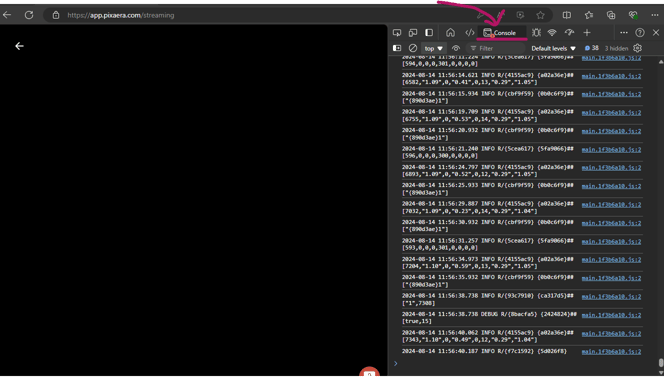
Task: Open source link of 11:56:24.797 log entry
Action: pos(611,168)
